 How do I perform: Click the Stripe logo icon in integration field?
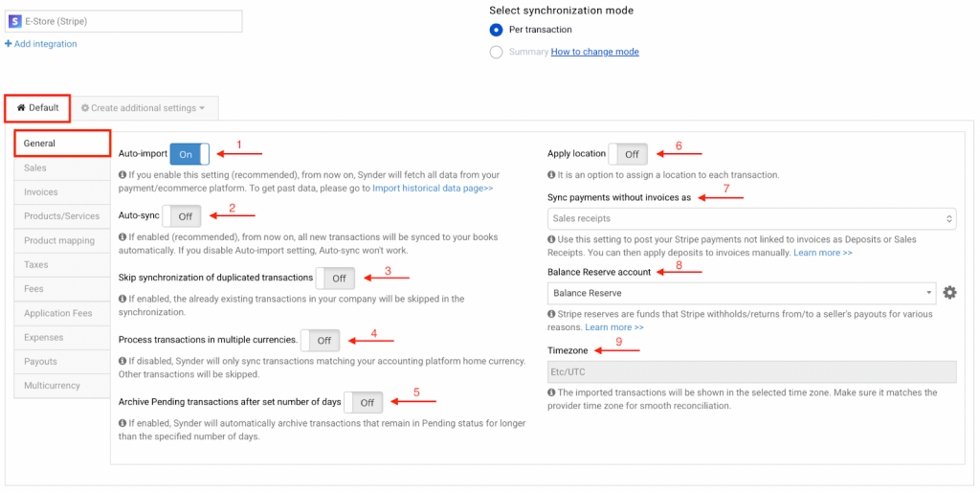point(14,21)
